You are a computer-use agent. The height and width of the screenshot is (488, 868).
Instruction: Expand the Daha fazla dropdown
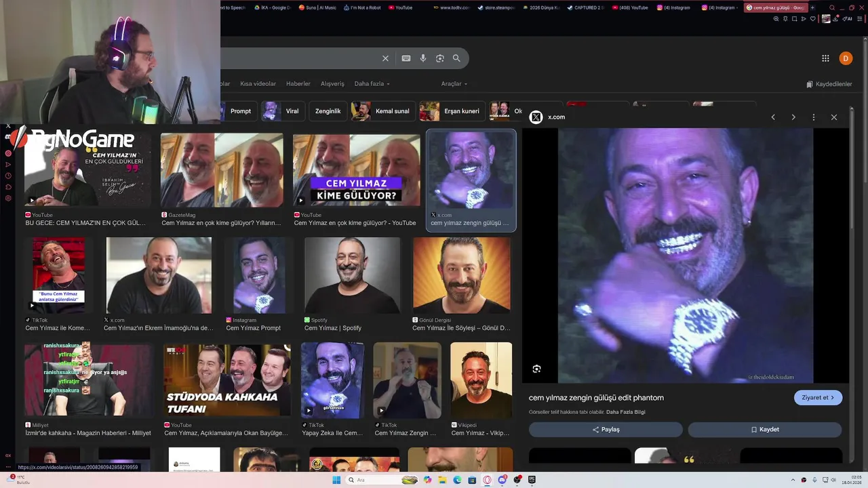pyautogui.click(x=372, y=84)
